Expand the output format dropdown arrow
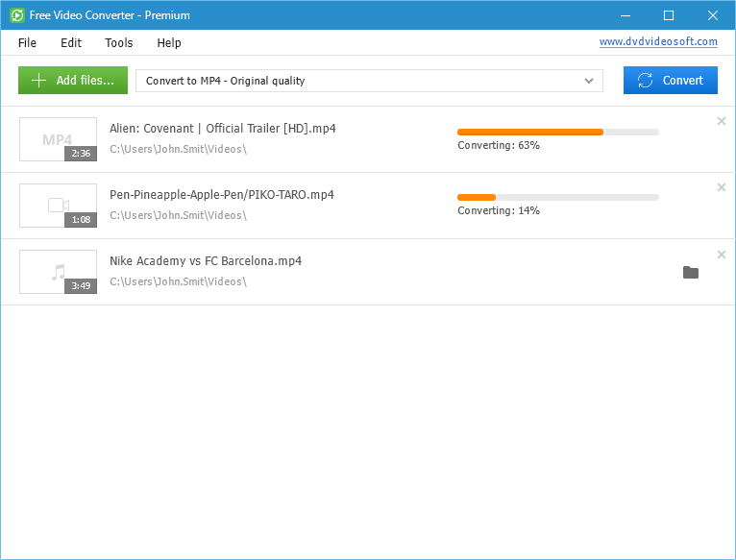Image resolution: width=736 pixels, height=560 pixels. click(589, 81)
